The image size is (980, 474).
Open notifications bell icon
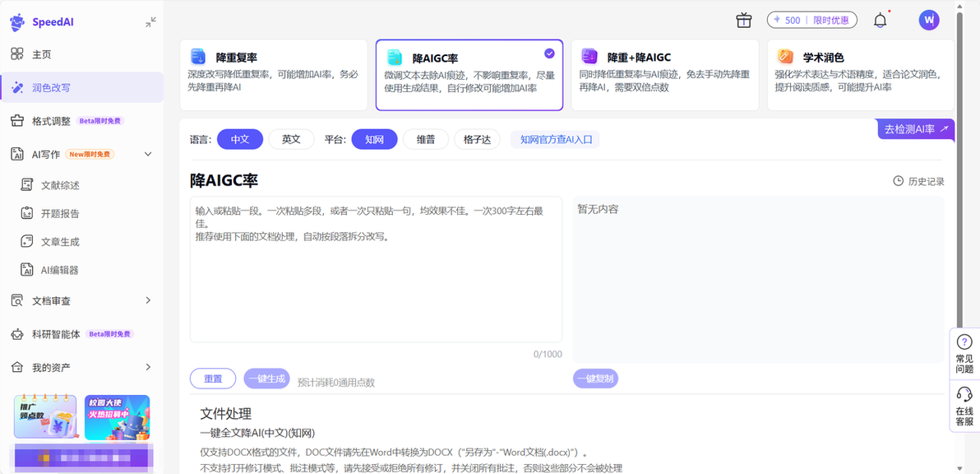point(880,21)
